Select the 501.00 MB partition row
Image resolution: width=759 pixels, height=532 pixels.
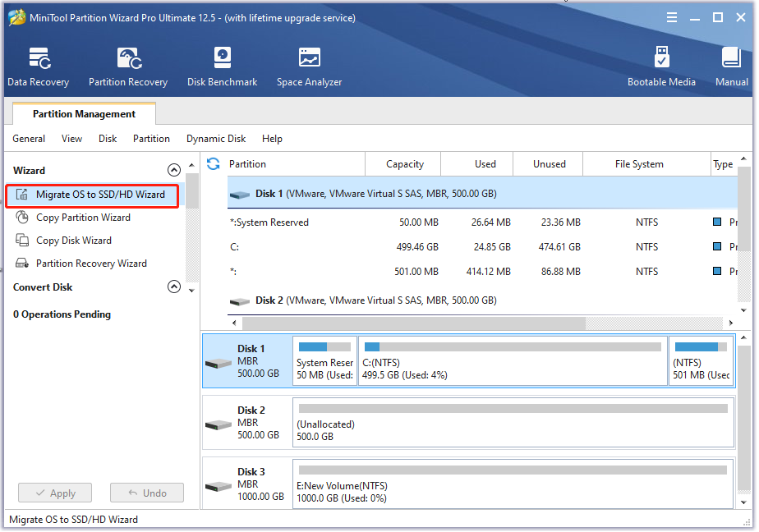tap(483, 271)
